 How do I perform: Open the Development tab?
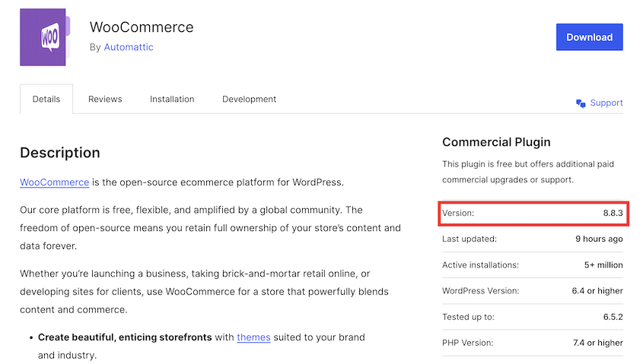249,99
